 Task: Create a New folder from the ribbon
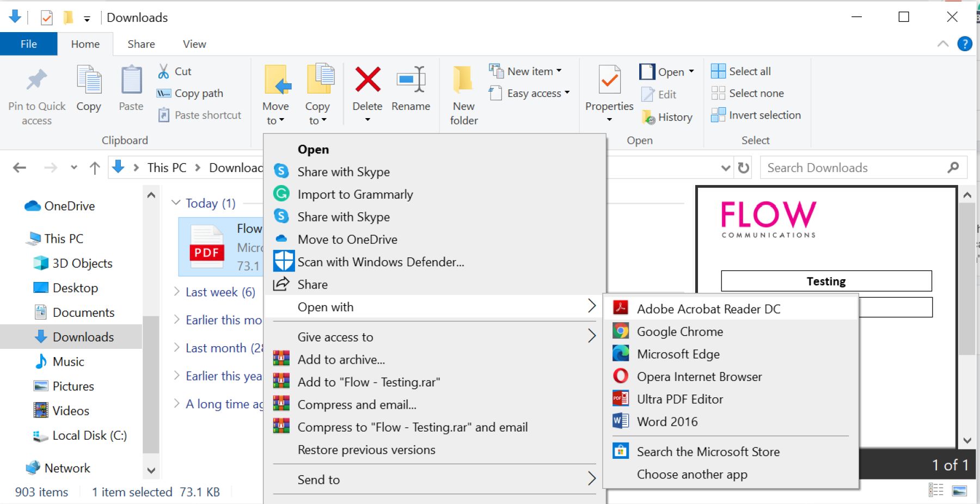click(x=464, y=95)
